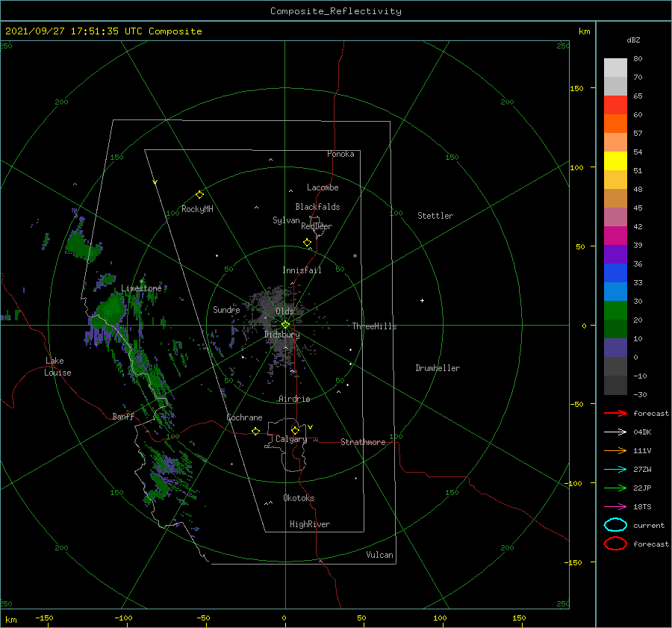This screenshot has width=672, height=628.
Task: Click the Sylvan label
Action: pyautogui.click(x=286, y=220)
